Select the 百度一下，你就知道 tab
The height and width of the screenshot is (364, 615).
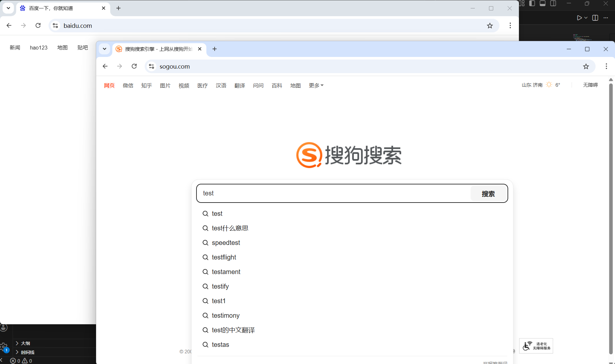pos(63,8)
